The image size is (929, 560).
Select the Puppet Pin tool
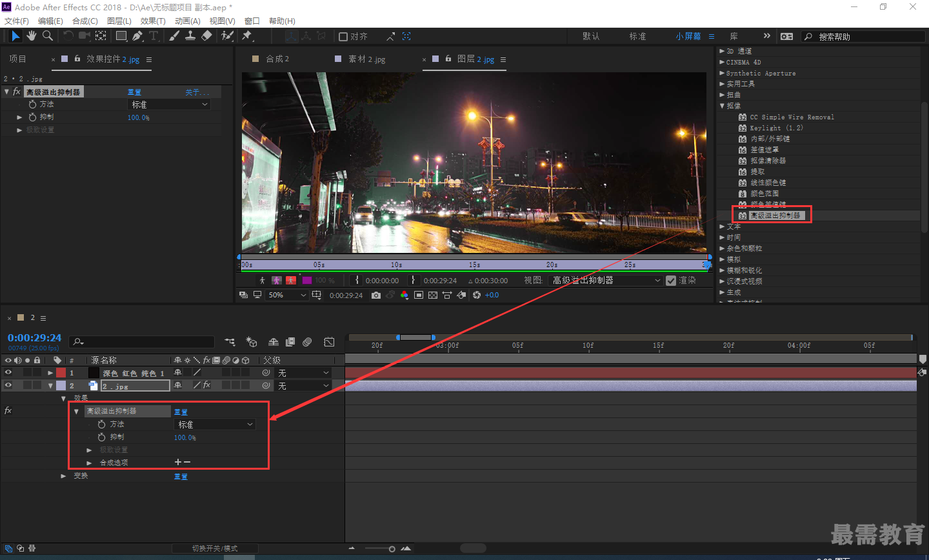[x=247, y=36]
